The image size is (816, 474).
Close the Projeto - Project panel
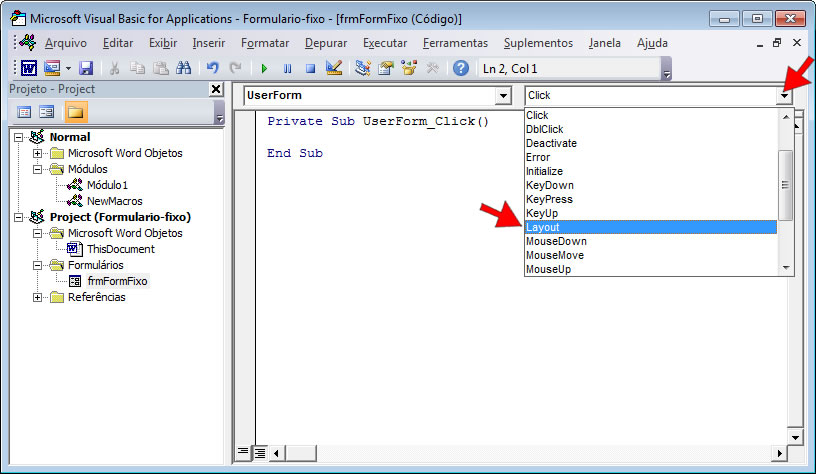click(216, 89)
